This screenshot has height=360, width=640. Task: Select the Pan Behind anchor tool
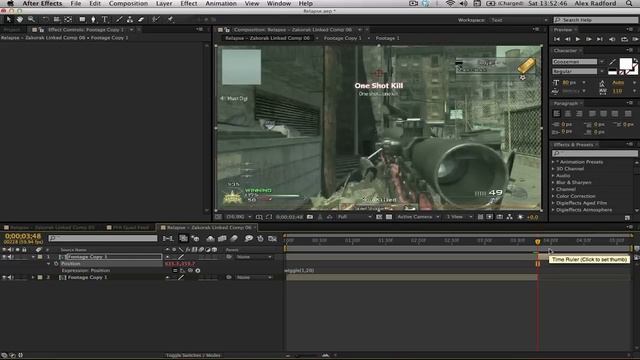[x=68, y=19]
